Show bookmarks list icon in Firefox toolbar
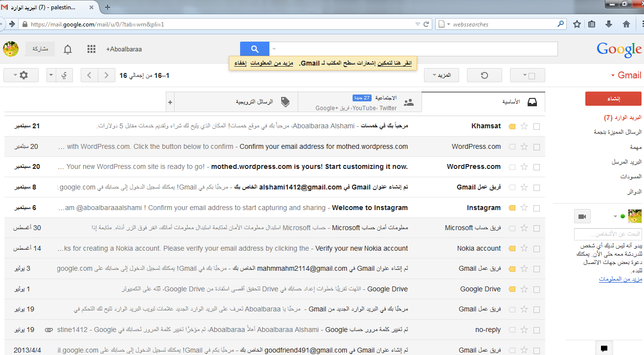 point(592,24)
